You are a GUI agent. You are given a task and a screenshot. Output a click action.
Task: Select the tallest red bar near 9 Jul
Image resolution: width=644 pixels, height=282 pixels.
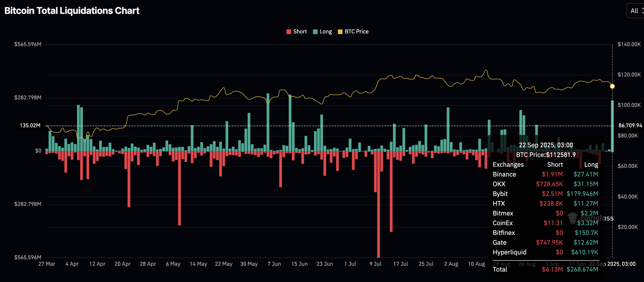point(379,204)
